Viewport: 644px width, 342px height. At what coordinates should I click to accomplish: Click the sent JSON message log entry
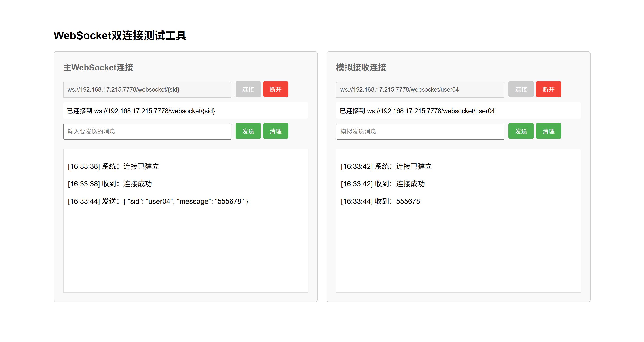(158, 201)
